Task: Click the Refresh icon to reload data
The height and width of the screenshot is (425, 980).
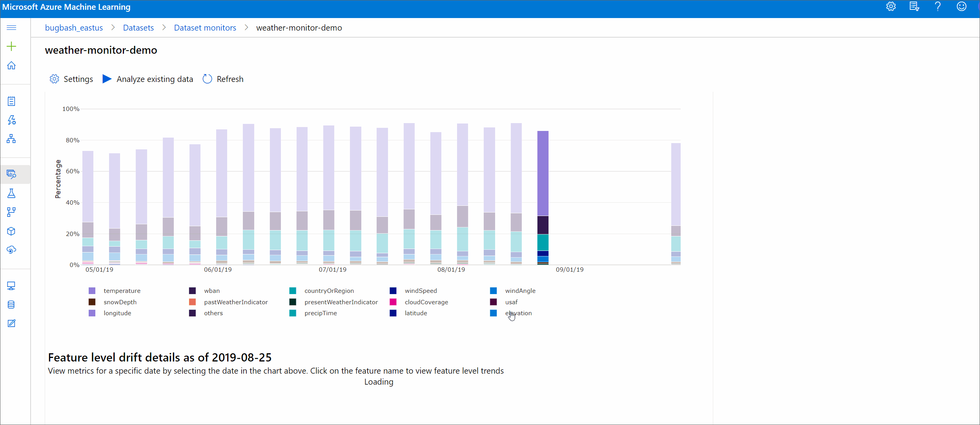Action: [208, 78]
